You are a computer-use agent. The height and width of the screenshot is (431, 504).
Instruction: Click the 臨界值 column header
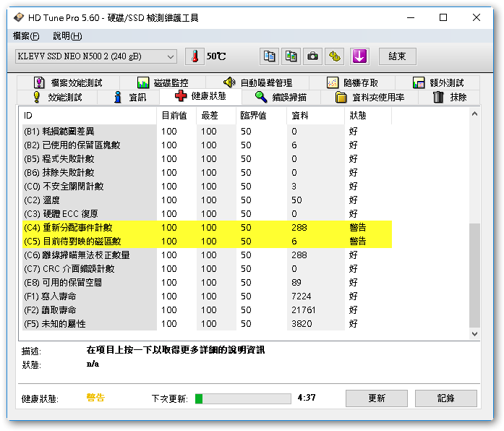pos(261,116)
